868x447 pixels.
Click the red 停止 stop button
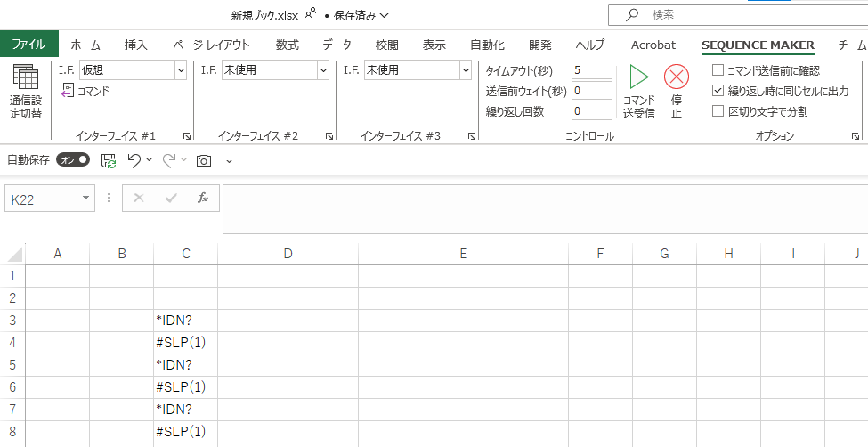pos(677,77)
